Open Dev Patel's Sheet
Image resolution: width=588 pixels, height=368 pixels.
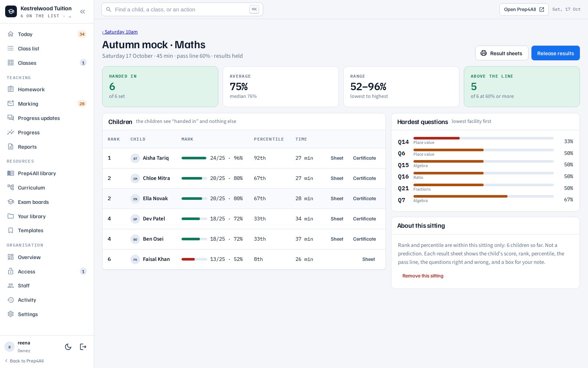[337, 219]
